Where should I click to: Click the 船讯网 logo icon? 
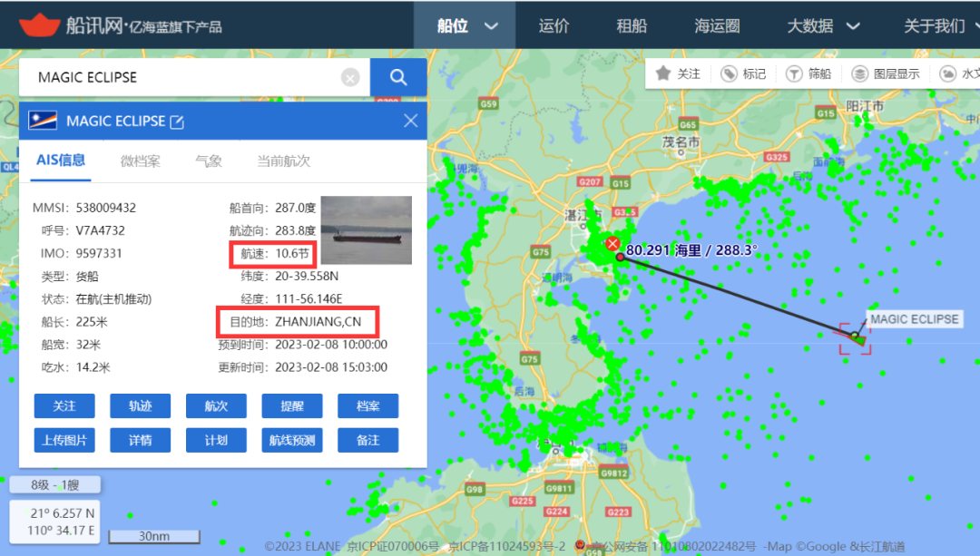[x=38, y=24]
